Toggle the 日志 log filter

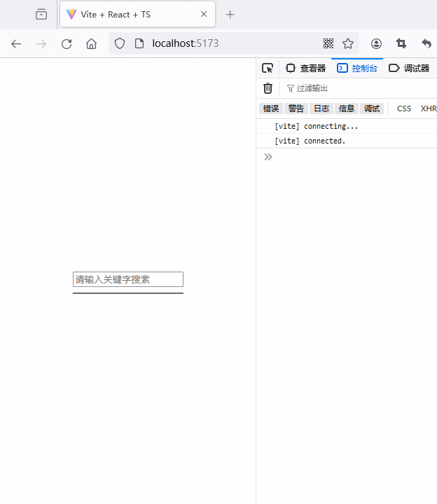321,108
